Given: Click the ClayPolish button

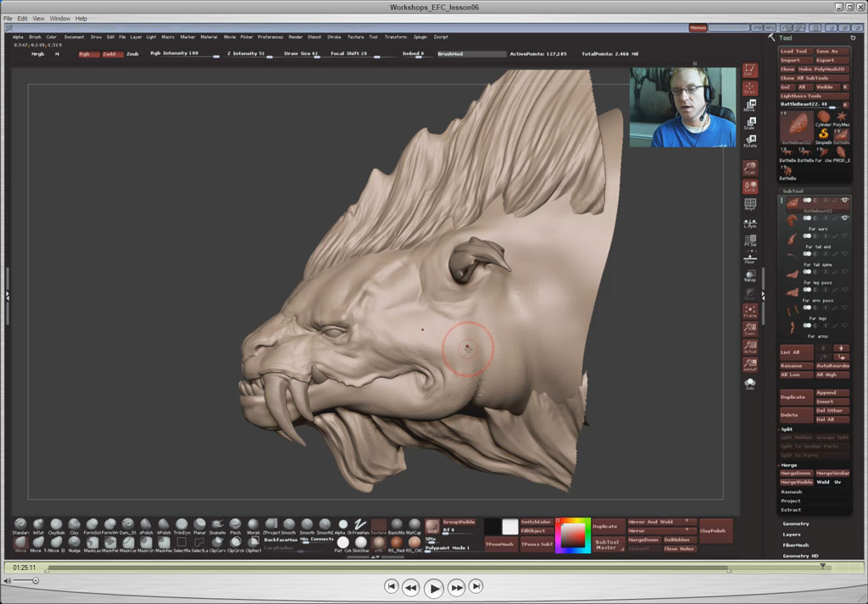Looking at the screenshot, I should tap(715, 531).
